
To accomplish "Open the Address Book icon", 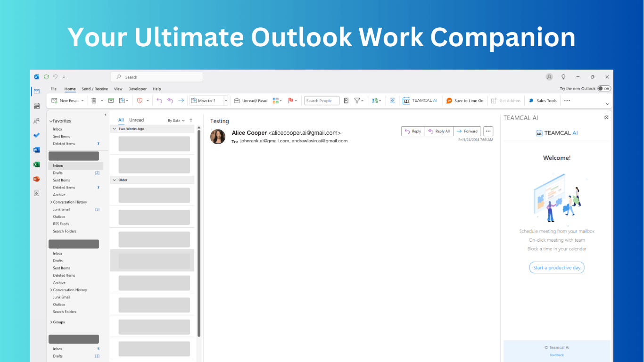I will click(346, 100).
